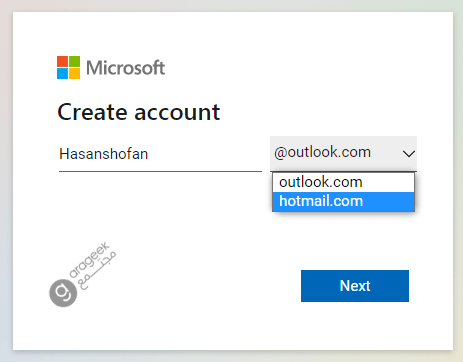Click the arageek circular watermark icon
Viewport: 463px width, 362px height.
[x=63, y=293]
